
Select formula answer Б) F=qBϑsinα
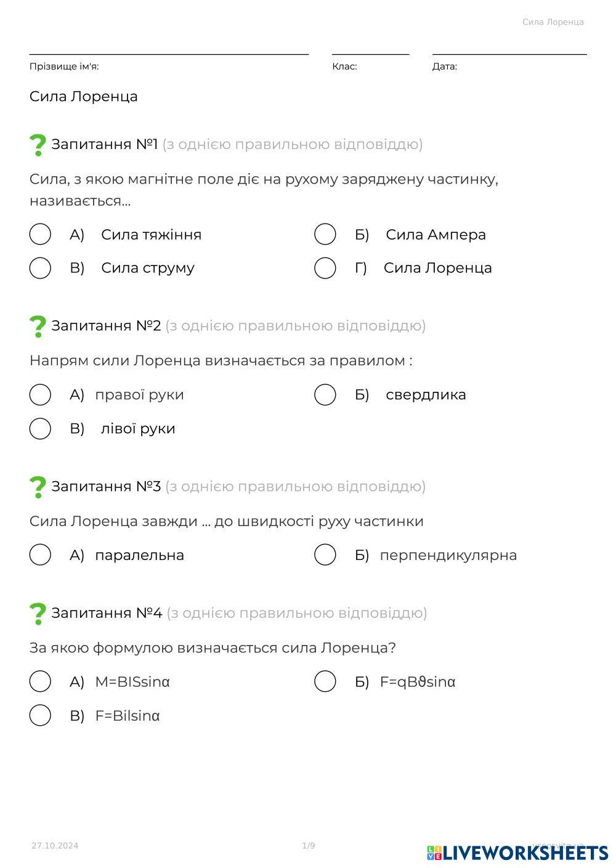[325, 682]
